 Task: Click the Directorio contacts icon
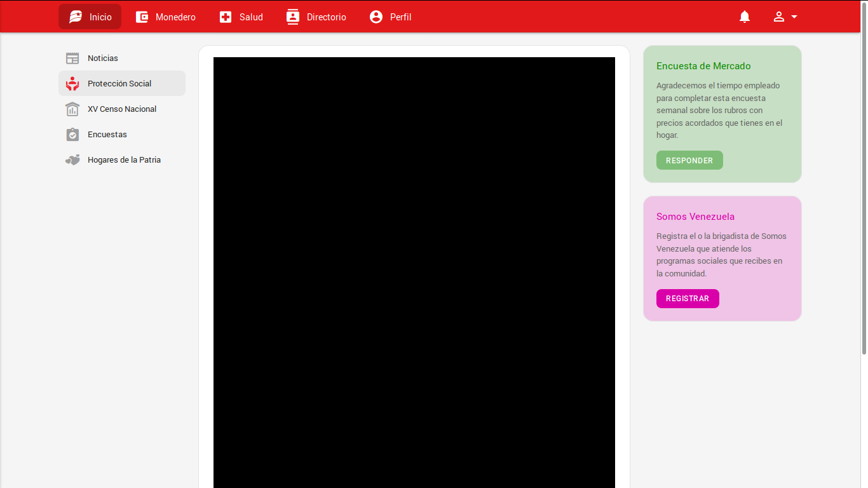click(292, 17)
